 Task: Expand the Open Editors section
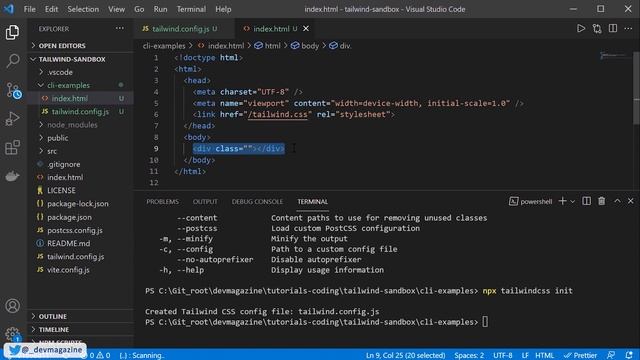[62, 46]
